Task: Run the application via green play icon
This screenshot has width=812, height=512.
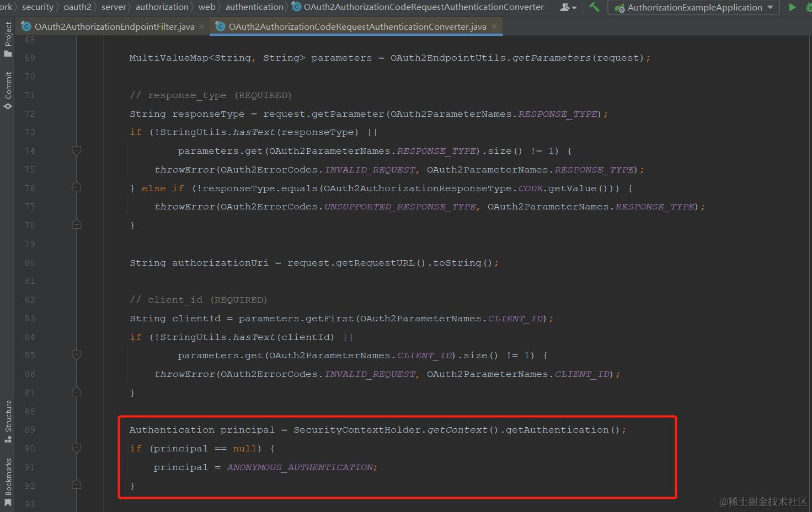Action: (793, 7)
